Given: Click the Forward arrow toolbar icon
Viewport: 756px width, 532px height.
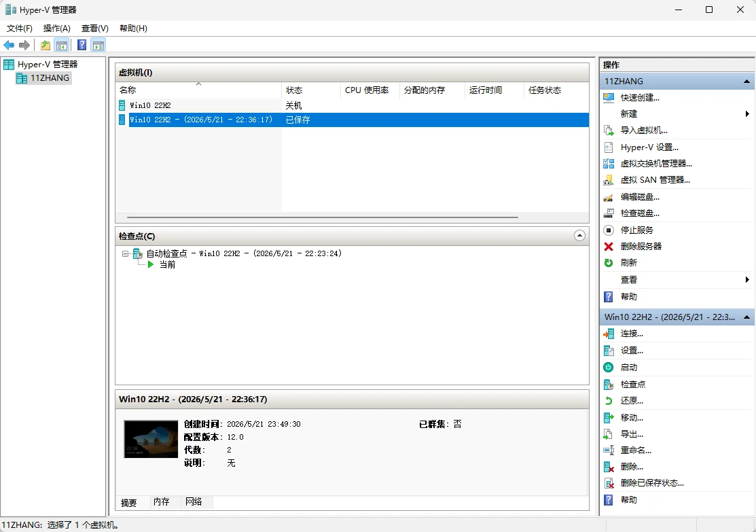Looking at the screenshot, I should pyautogui.click(x=24, y=46).
